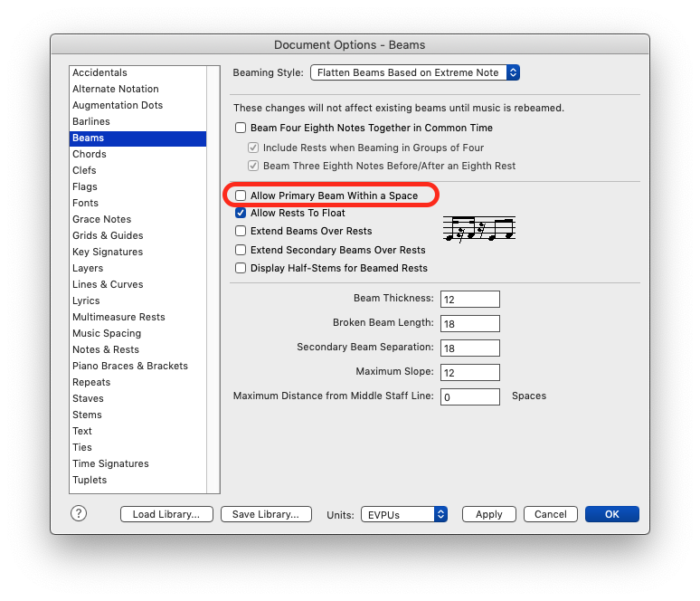Enable Extend Beams Over Rests checkbox
The height and width of the screenshot is (601, 700).
[x=241, y=232]
